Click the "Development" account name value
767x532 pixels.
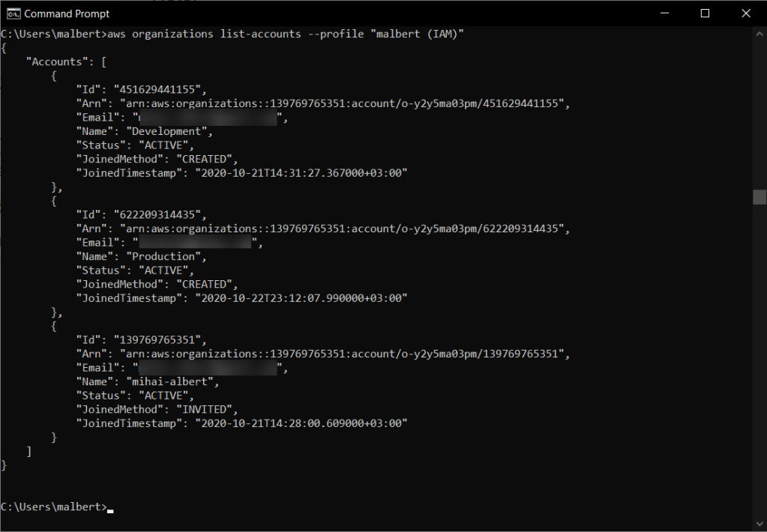169,131
